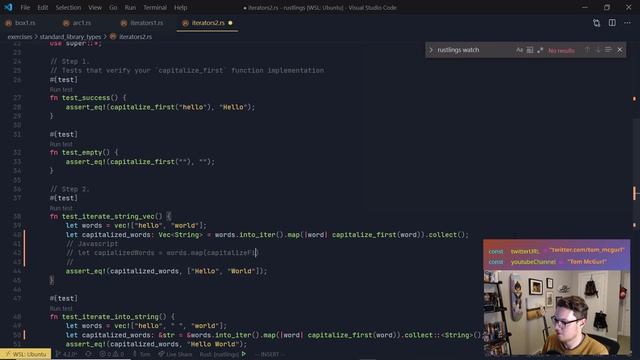This screenshot has width=640, height=360.
Task: Click the test_iterate_string_vec function name
Action: coord(108,216)
